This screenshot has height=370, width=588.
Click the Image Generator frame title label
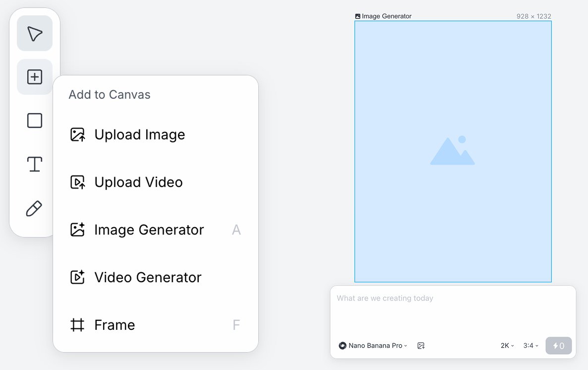(x=386, y=16)
